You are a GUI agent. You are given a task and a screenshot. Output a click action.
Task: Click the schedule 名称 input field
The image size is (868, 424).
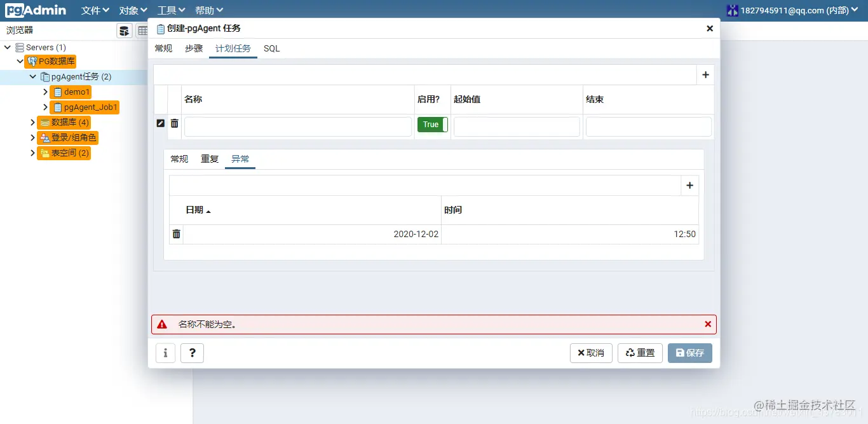coord(298,127)
